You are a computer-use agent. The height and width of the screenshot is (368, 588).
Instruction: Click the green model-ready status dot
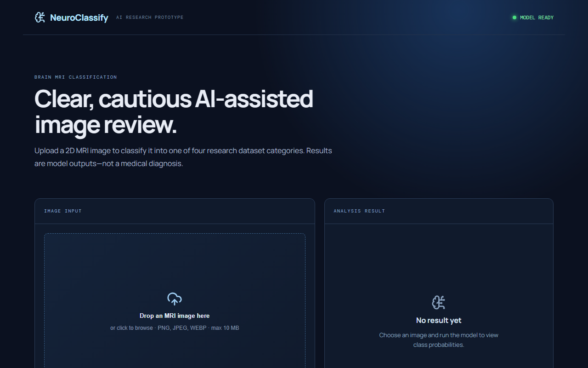[x=514, y=17]
